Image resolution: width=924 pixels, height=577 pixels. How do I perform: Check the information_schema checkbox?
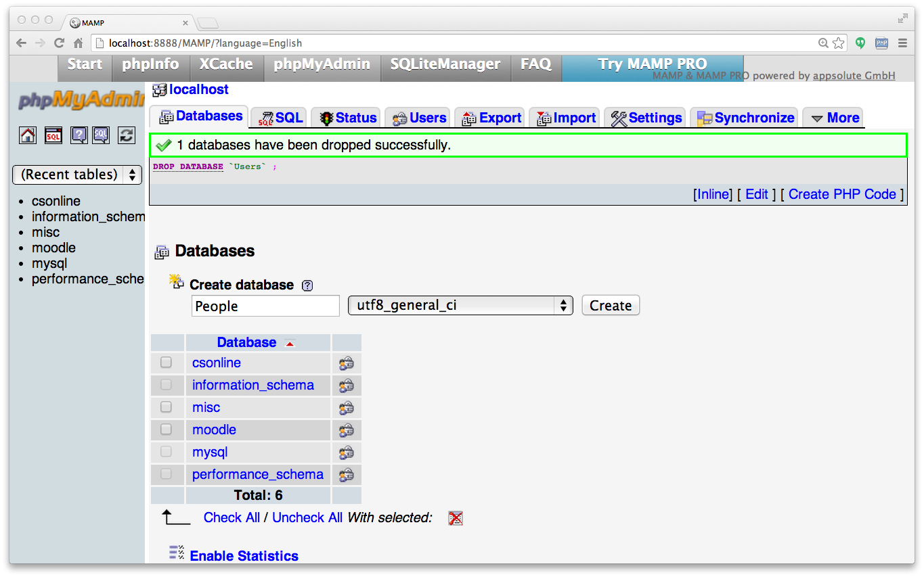coord(166,385)
